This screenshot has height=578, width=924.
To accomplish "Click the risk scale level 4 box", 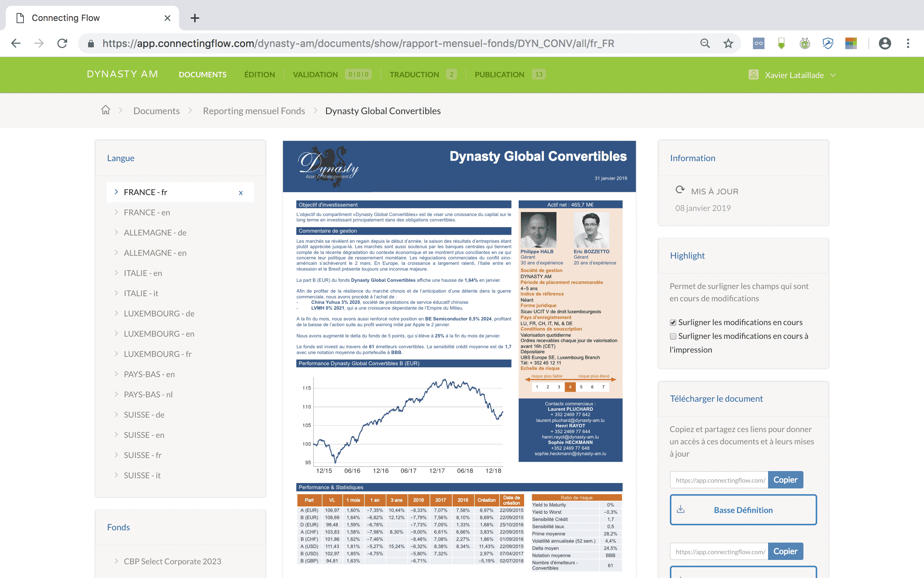I will [x=570, y=387].
